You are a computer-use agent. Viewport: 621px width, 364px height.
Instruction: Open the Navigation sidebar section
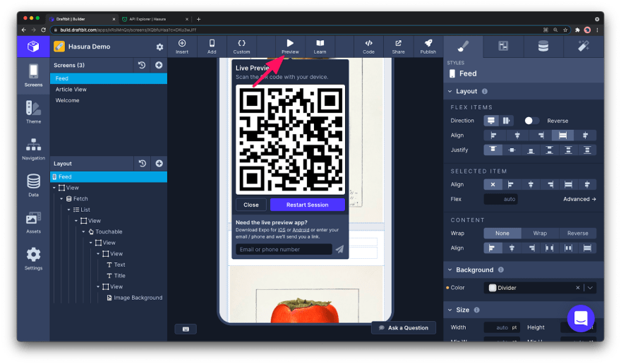(x=33, y=149)
